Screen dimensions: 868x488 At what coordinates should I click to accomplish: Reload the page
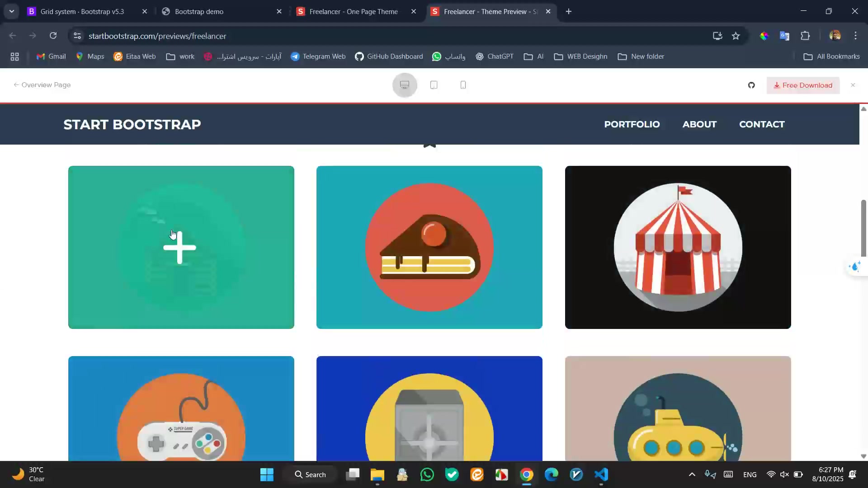click(x=53, y=36)
